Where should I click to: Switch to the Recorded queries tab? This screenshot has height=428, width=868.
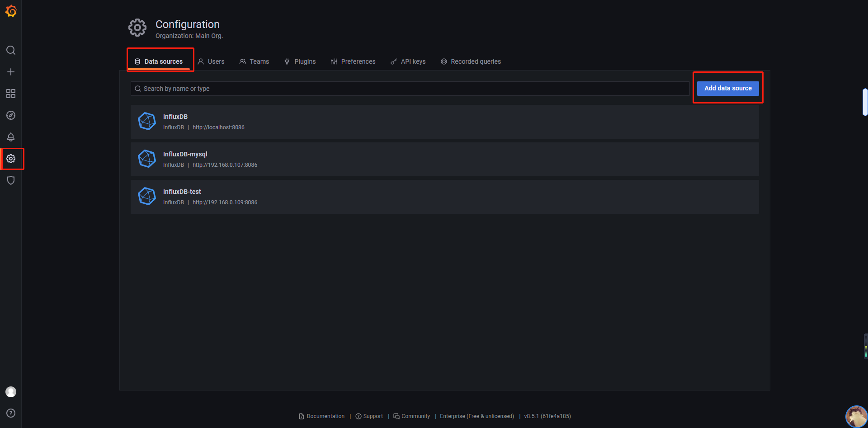point(471,61)
